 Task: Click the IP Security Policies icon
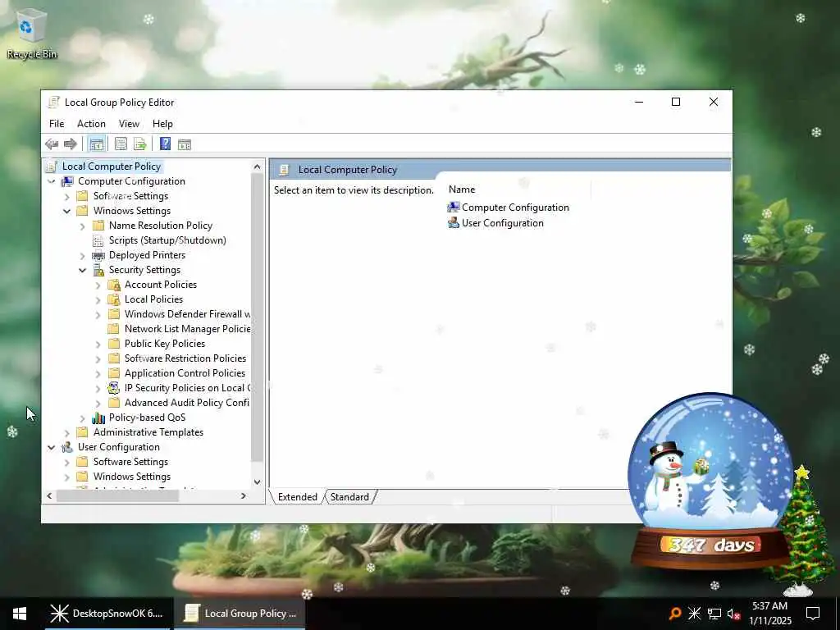point(113,388)
